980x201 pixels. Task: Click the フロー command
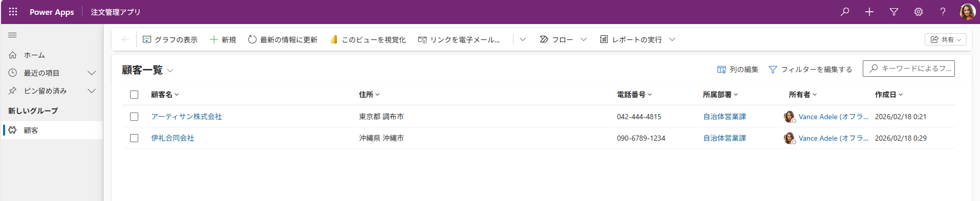(557, 39)
